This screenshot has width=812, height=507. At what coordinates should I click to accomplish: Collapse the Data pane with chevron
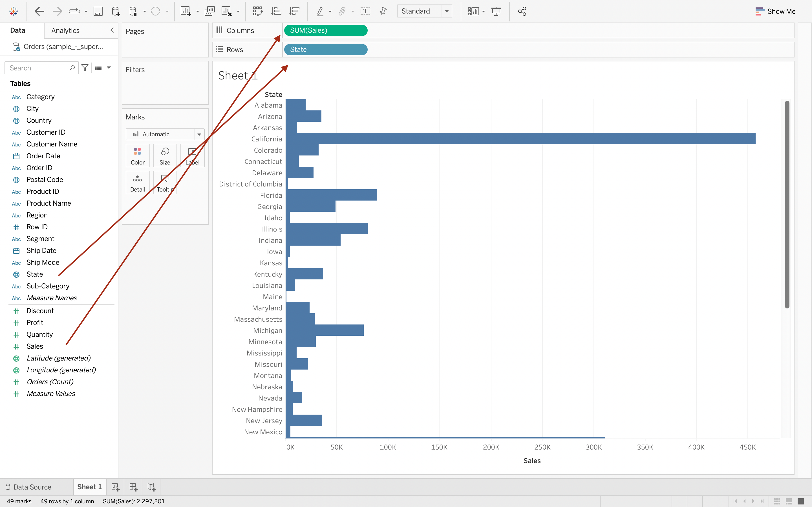(112, 30)
